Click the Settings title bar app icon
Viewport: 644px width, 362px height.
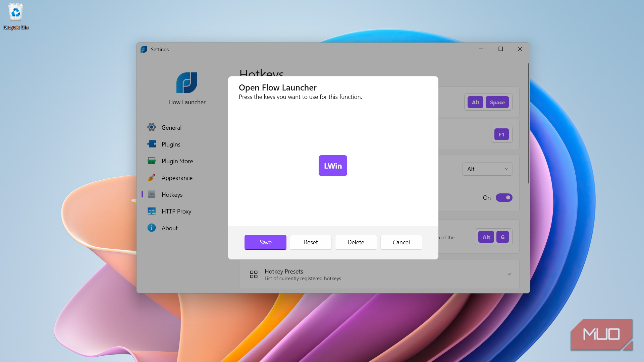[144, 49]
